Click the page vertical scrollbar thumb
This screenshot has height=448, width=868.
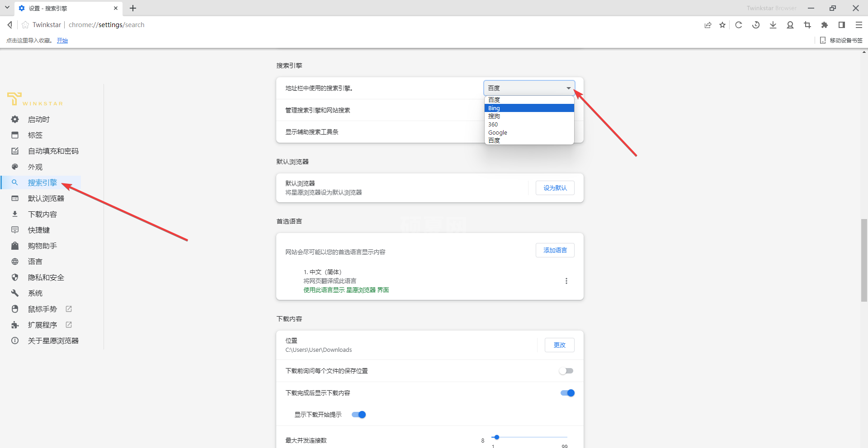[864, 260]
